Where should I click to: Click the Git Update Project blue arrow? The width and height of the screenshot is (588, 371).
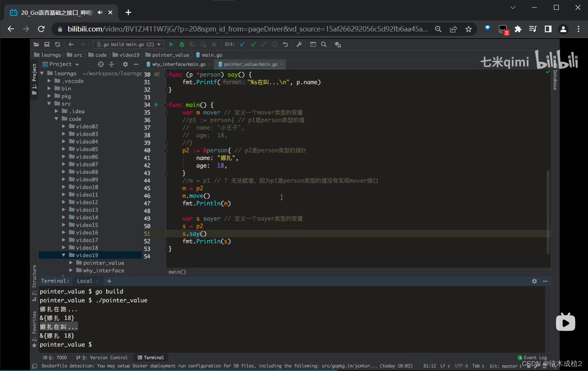[243, 44]
